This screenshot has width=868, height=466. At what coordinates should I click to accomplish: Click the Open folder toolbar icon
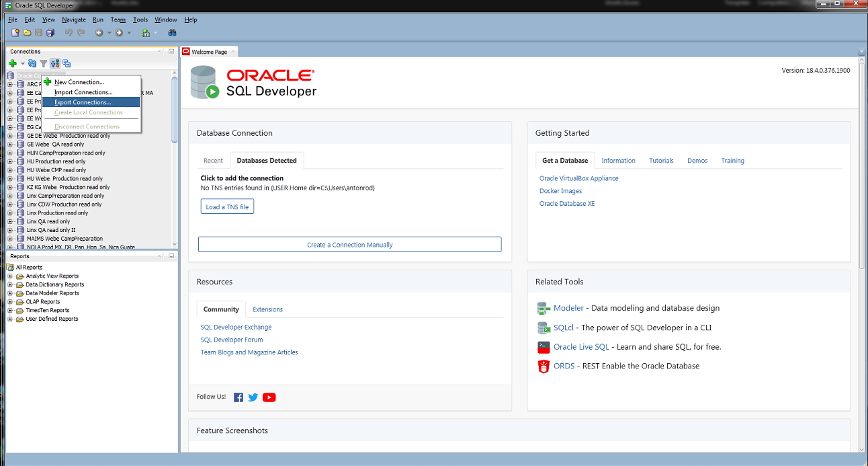click(27, 32)
